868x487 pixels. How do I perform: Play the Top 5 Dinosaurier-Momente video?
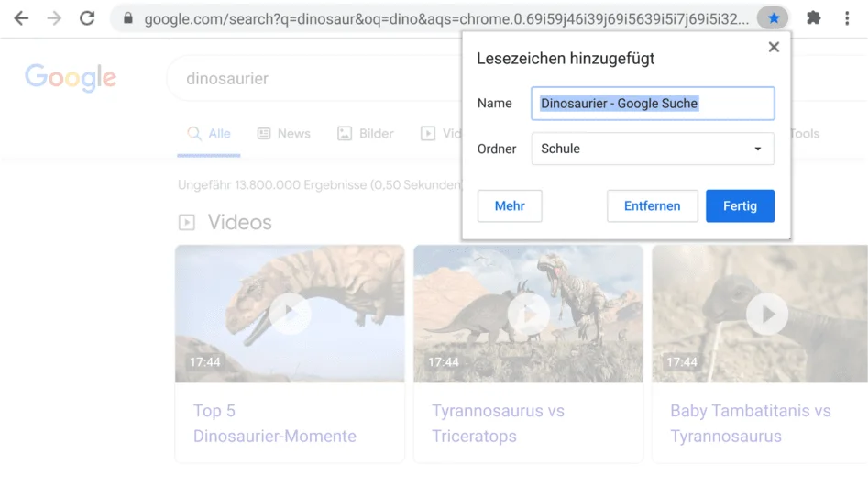pos(290,315)
